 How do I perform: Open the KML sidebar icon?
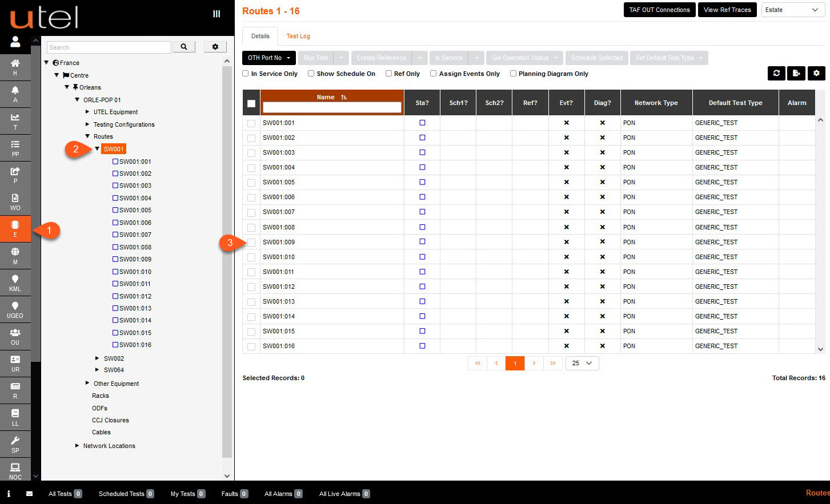pos(15,283)
